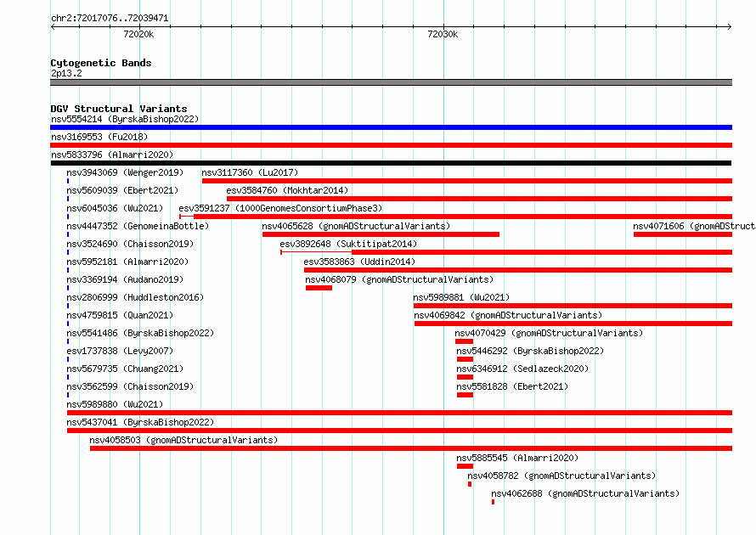
Task: Click the 72030k ruler tick label
Action: [443, 34]
